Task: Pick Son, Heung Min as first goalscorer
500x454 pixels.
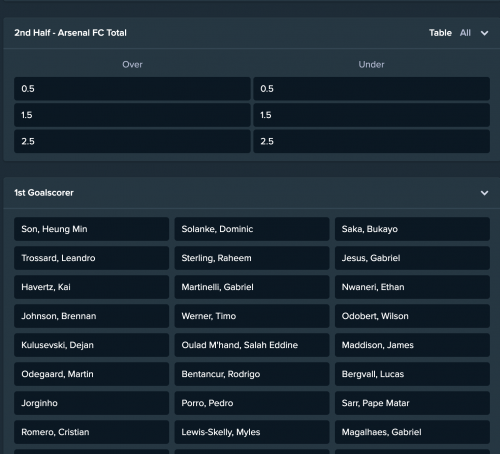Action: pos(91,229)
